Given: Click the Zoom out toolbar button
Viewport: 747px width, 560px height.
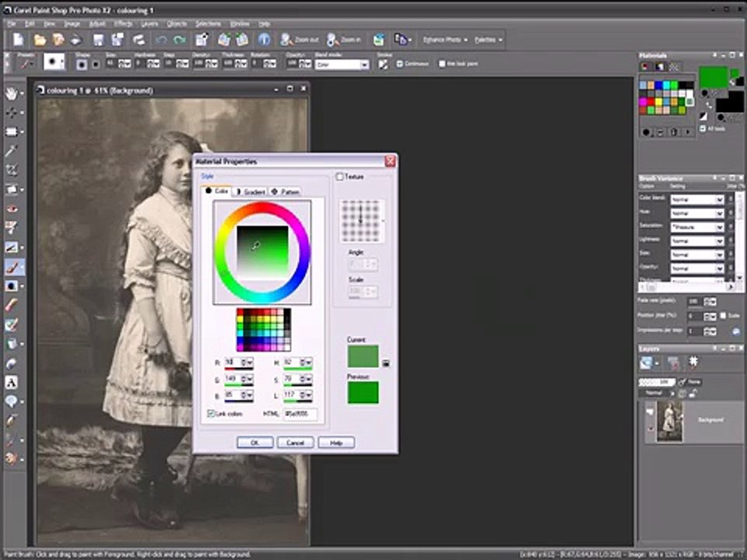Looking at the screenshot, I should (299, 40).
